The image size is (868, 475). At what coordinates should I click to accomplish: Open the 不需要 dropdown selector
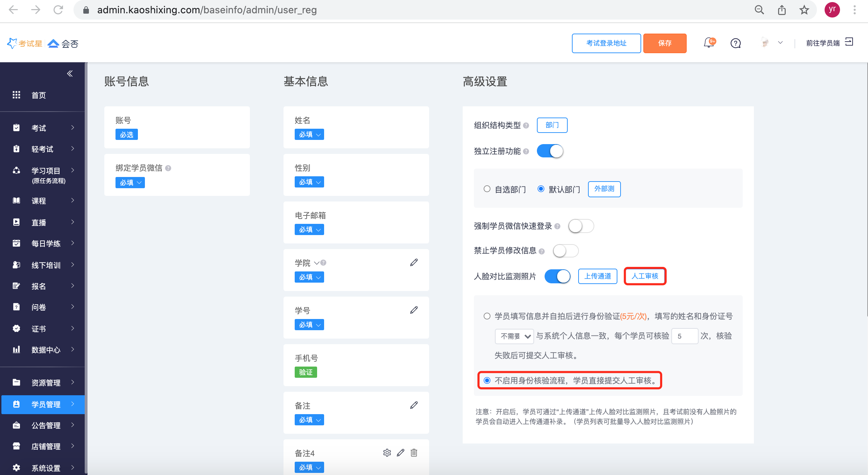tap(514, 336)
